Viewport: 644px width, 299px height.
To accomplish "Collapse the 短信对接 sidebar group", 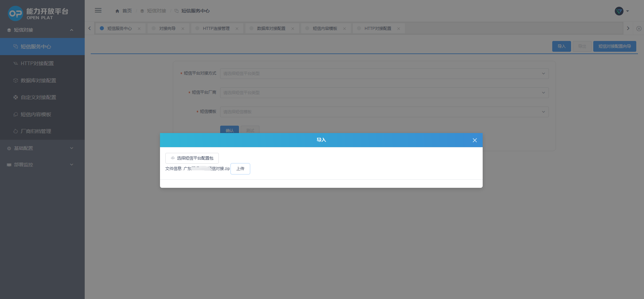I will [72, 30].
